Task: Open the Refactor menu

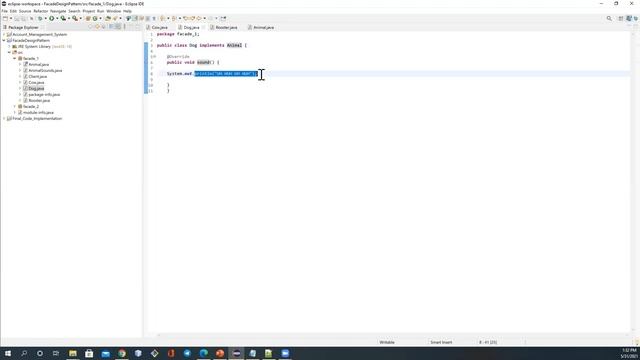Action: tap(40, 11)
